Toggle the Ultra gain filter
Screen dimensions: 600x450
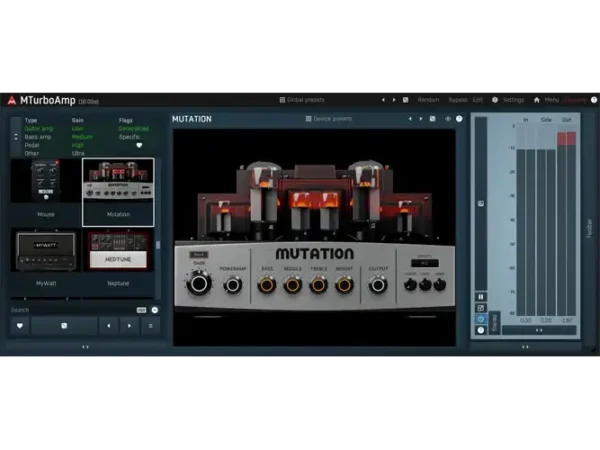78,153
